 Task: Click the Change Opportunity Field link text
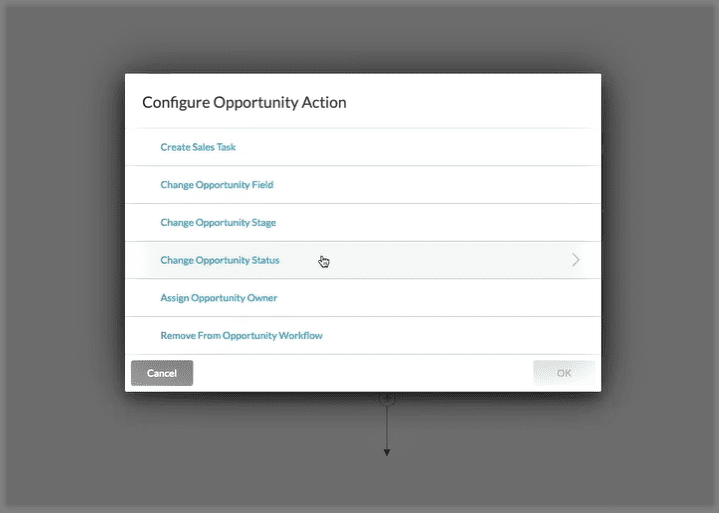217,185
